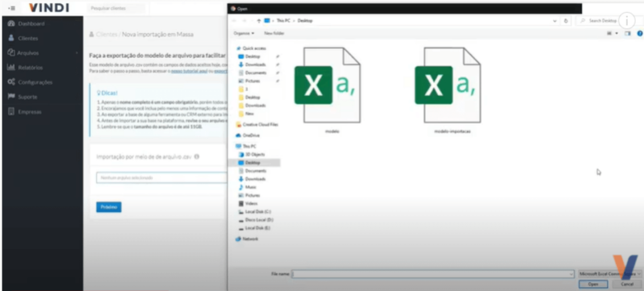The image size is (644, 291).
Task: Click the refresh button beside address bar
Action: 566,21
